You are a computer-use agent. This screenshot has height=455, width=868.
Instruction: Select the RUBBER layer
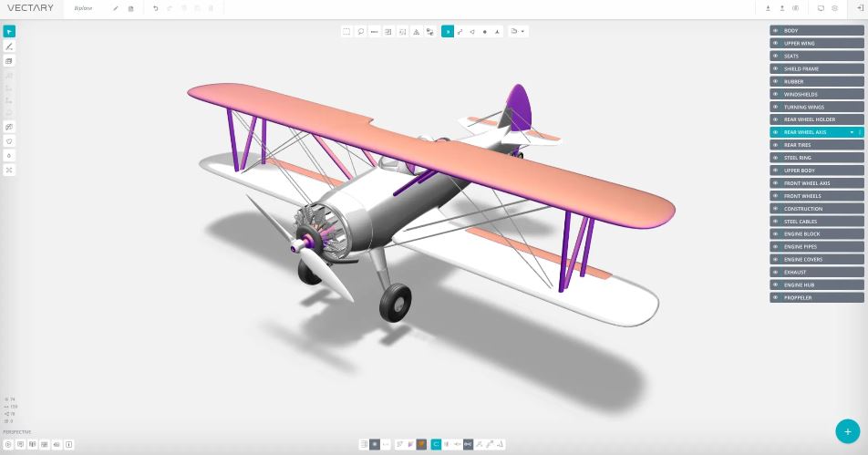pyautogui.click(x=817, y=81)
